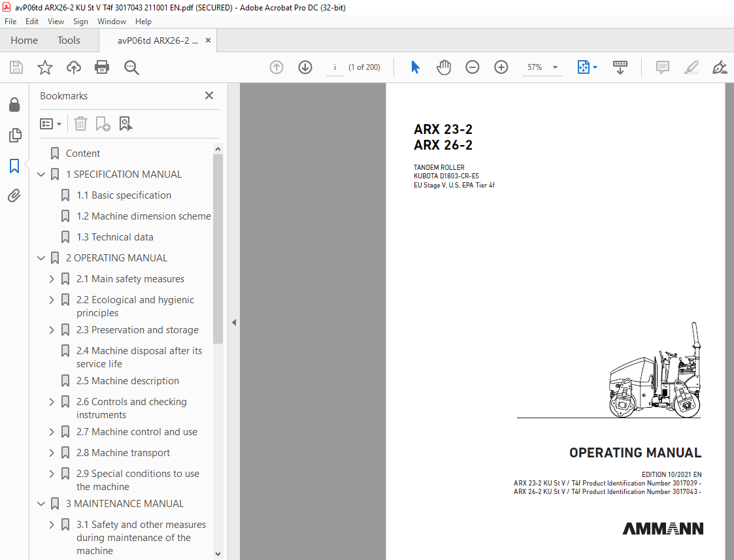Image resolution: width=734 pixels, height=560 pixels.
Task: Switch to the Tools tab
Action: (69, 41)
